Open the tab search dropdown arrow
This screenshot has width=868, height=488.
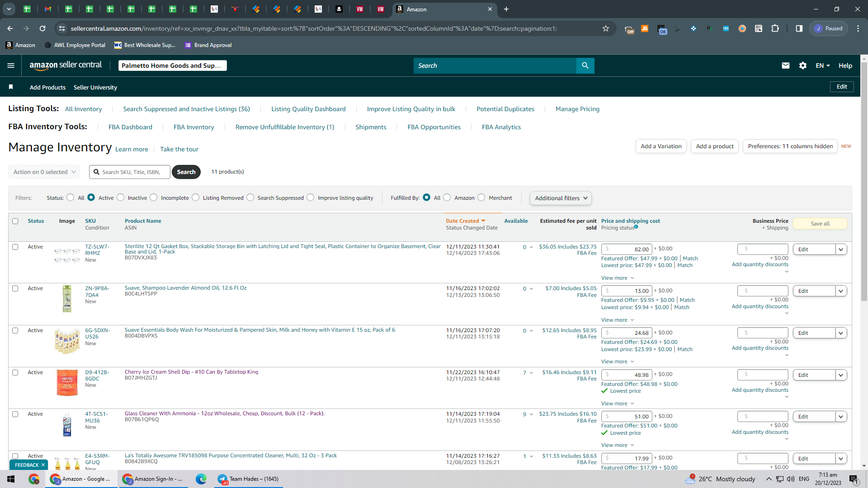click(x=9, y=9)
